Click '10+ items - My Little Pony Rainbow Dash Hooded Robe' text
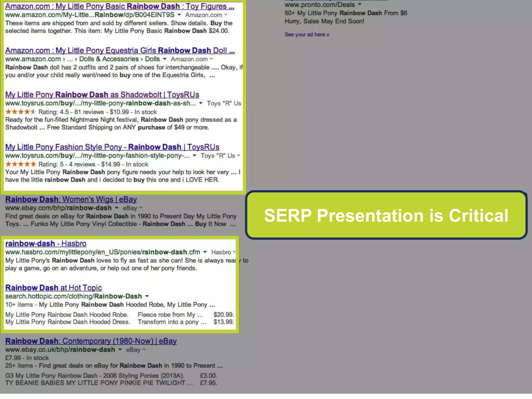Screen dimensions: 532x399 (110, 305)
